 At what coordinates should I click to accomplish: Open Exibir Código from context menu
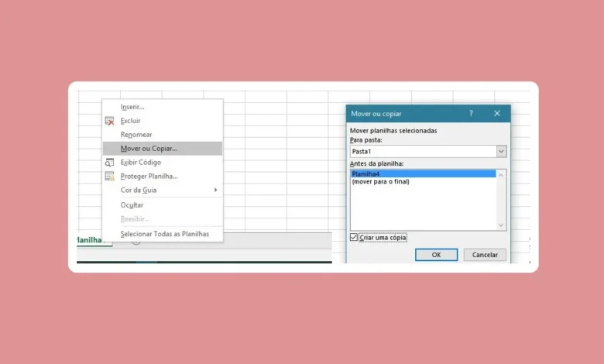(x=163, y=162)
